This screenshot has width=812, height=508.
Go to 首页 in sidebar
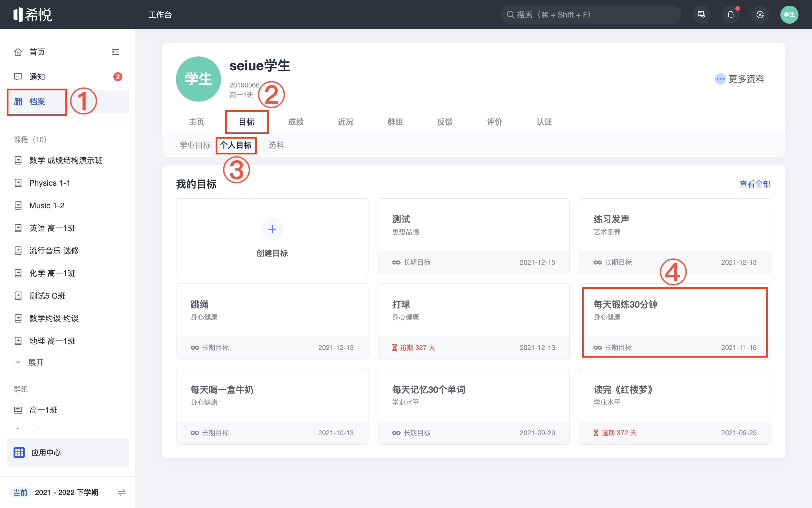(x=37, y=52)
